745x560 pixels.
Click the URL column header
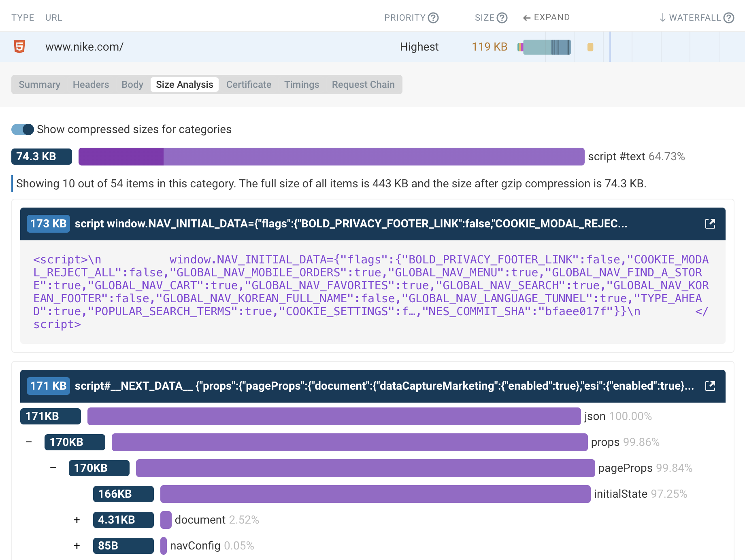point(54,18)
